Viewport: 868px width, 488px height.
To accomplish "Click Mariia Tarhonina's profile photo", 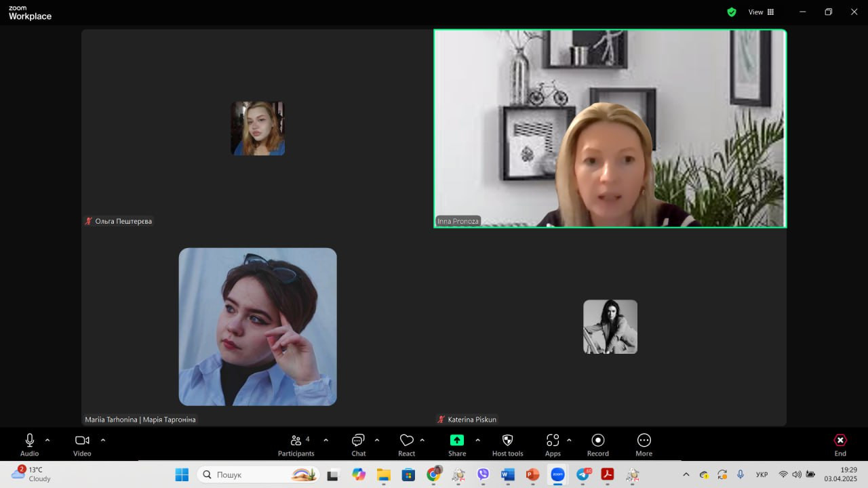I will tap(258, 327).
